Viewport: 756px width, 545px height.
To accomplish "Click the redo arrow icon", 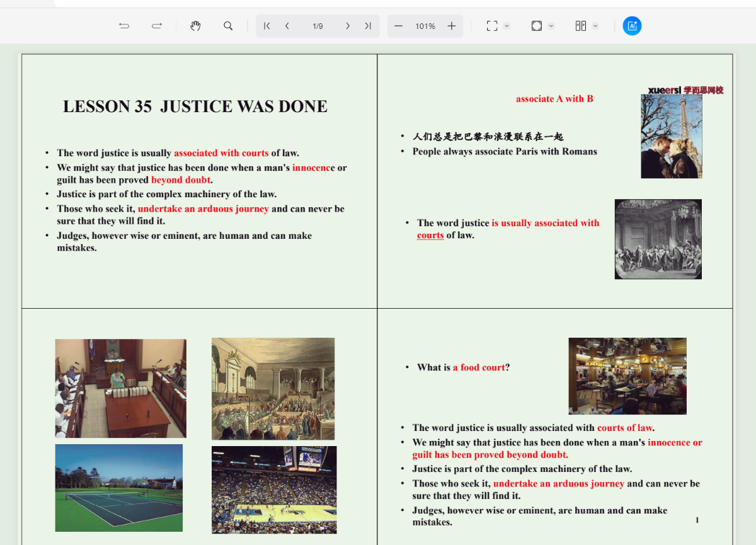I will pos(157,26).
